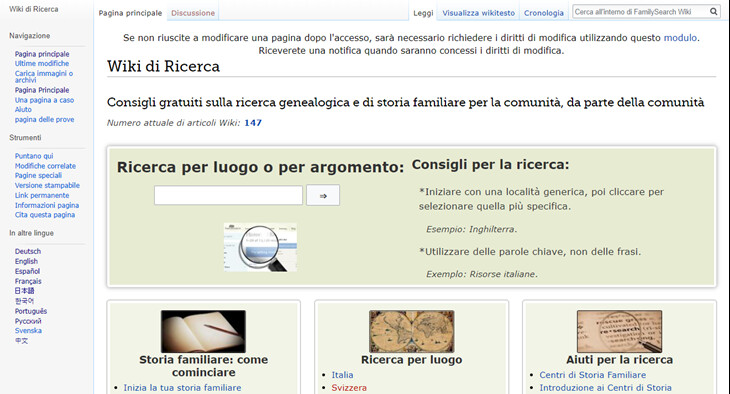Image resolution: width=730 pixels, height=394 pixels.
Task: Open Pagina principale in Navigazione sidebar
Action: coord(42,54)
